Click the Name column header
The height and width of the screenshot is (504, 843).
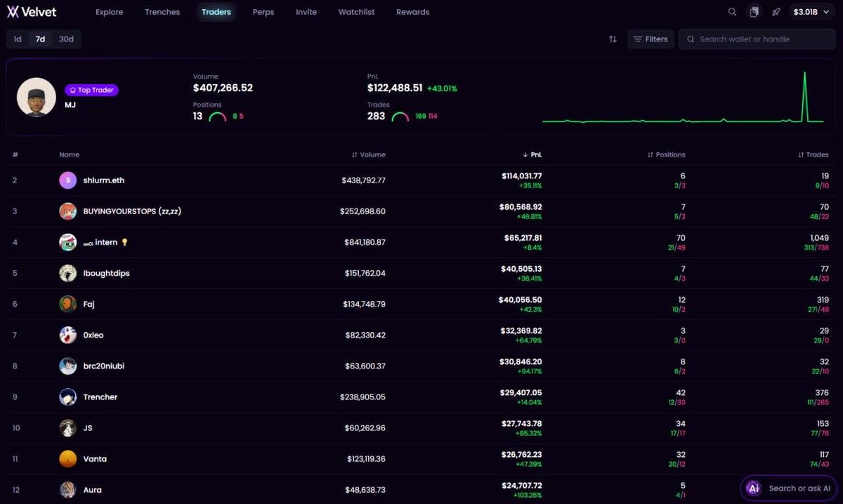coord(70,154)
